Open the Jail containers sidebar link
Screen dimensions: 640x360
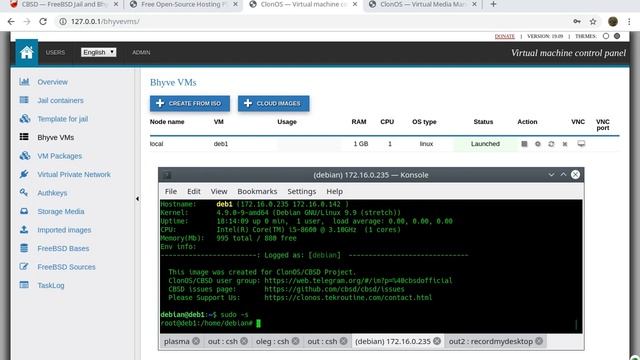60,100
